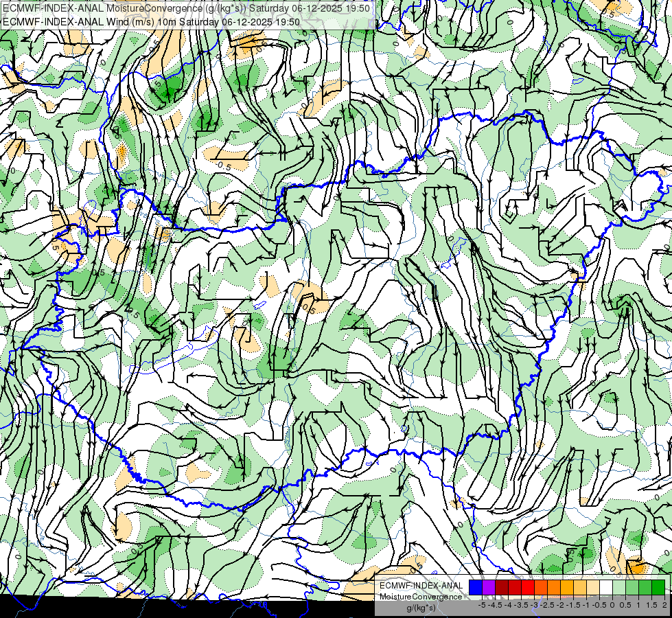Click the -2 tick label on legend scale
The image size is (672, 618).
[x=561, y=605]
